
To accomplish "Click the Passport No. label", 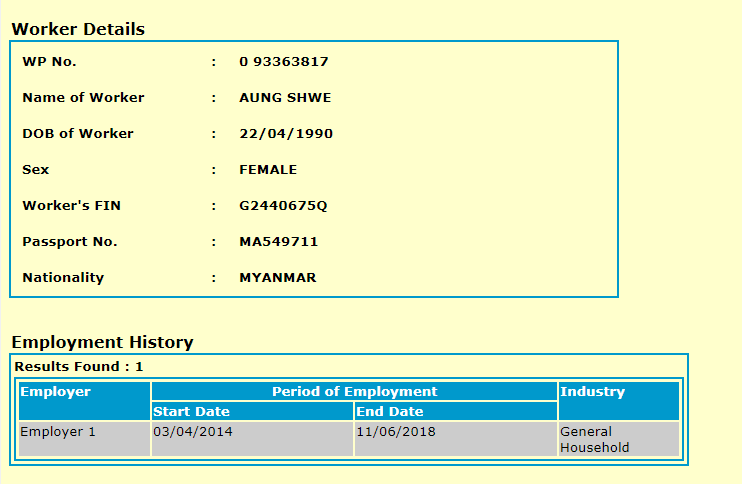I will click(70, 242).
